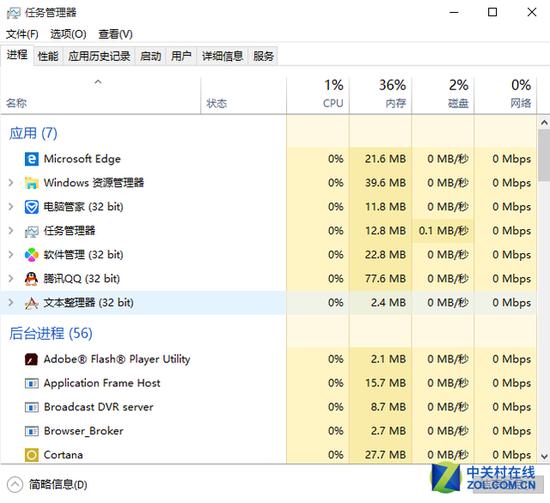The width and height of the screenshot is (550, 503).
Task: Expand the 电脑管家 (32 bit) process
Action: (x=11, y=207)
